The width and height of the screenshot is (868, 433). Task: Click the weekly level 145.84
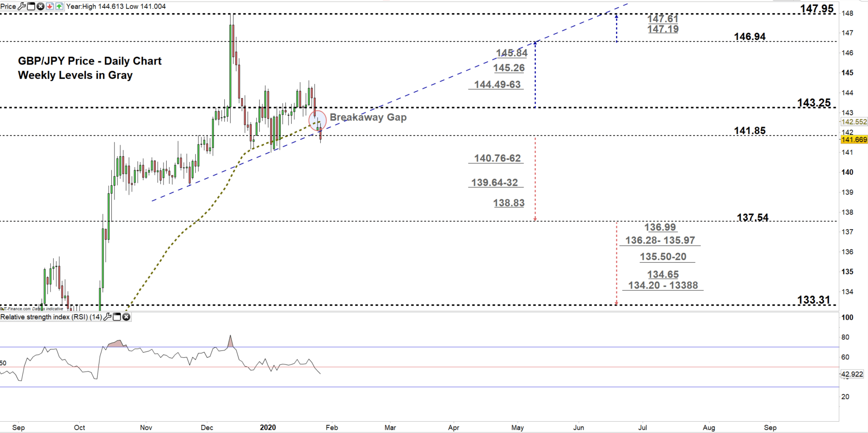(512, 53)
